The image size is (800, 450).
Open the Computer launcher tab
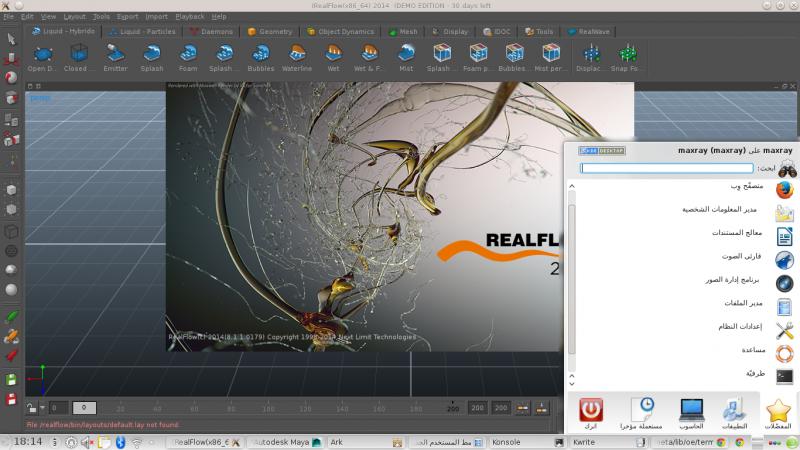(692, 414)
